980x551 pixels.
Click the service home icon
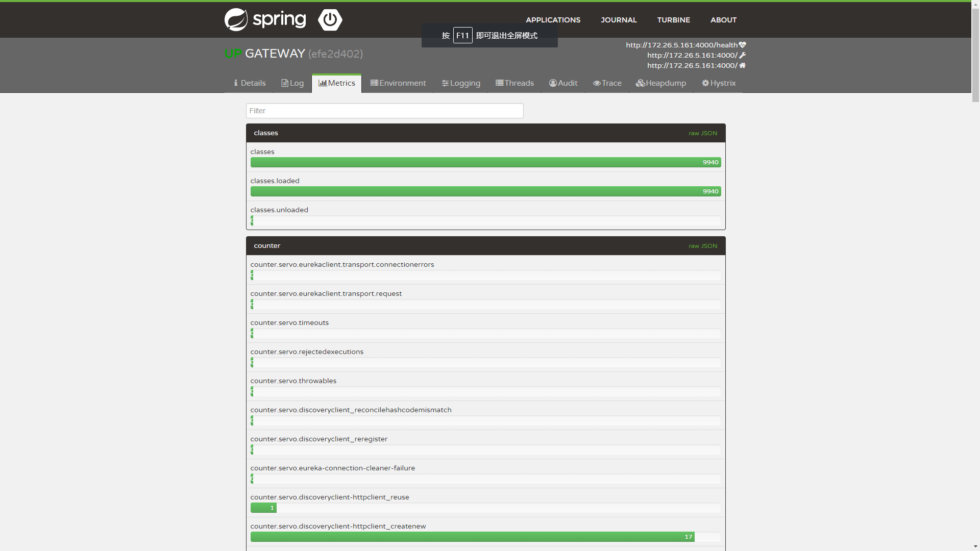click(x=743, y=65)
